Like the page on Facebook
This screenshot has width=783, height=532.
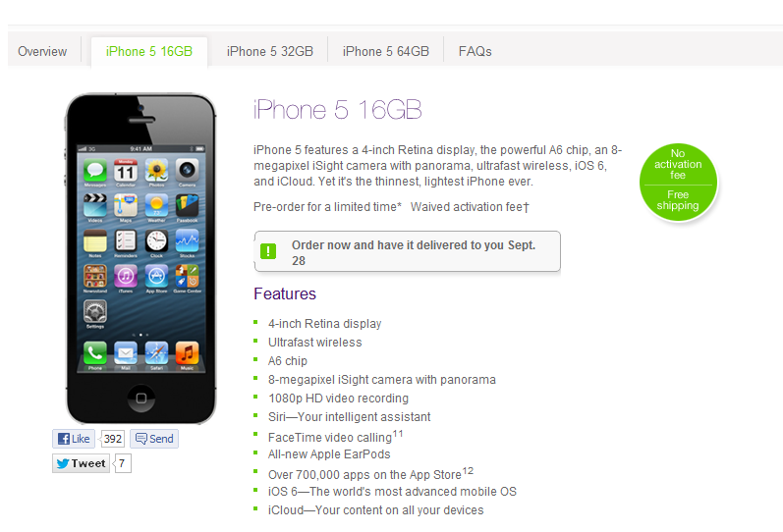tap(74, 439)
